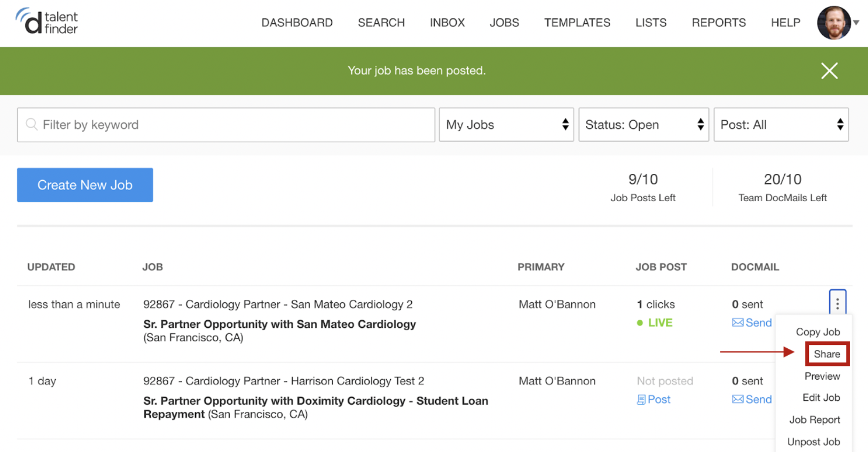Select Copy Job from the context menu
The height and width of the screenshot is (452, 868).
(817, 332)
